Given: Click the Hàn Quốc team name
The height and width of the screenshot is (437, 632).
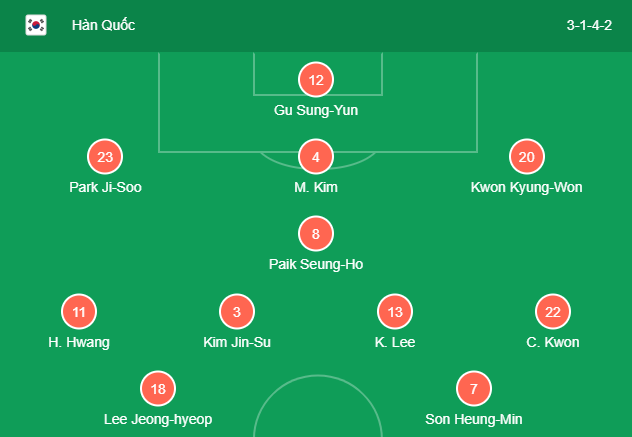Looking at the screenshot, I should pyautogui.click(x=104, y=25).
